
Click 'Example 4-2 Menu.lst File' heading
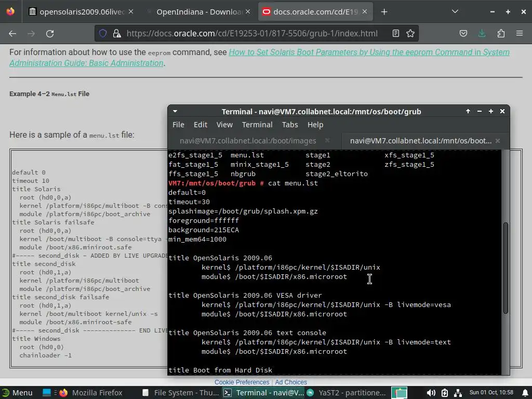[x=49, y=94]
